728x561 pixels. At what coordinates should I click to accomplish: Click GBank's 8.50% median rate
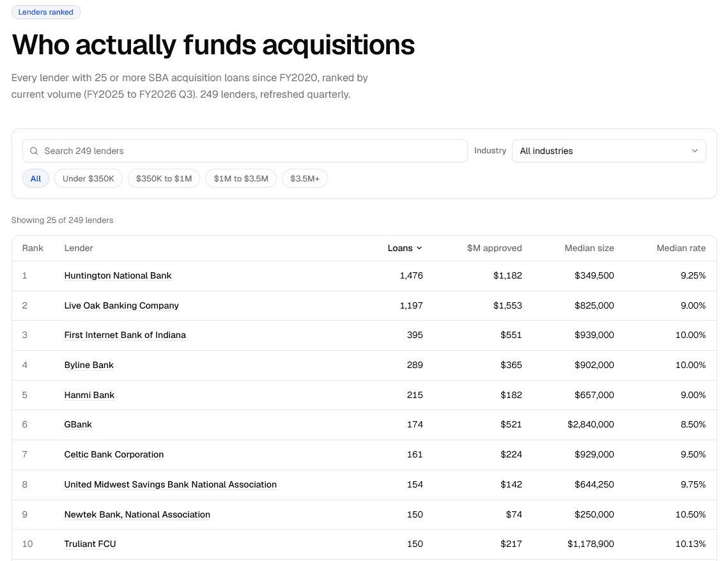tap(693, 424)
